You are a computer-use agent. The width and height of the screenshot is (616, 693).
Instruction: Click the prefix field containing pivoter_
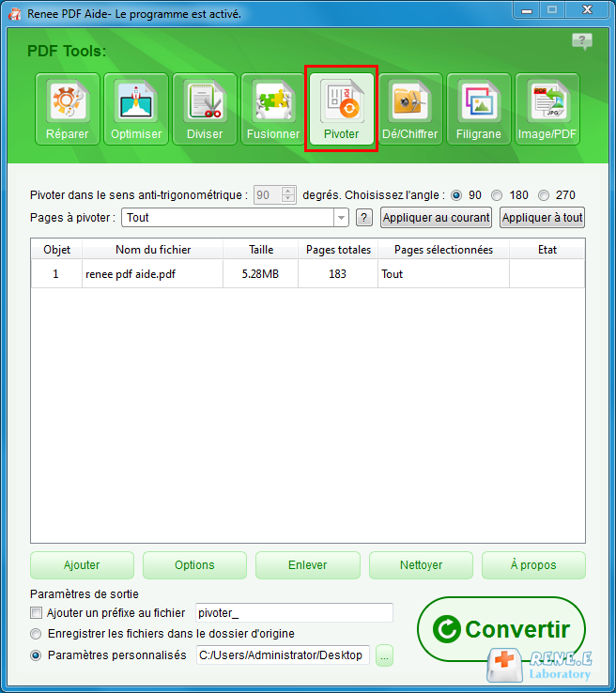(x=294, y=613)
